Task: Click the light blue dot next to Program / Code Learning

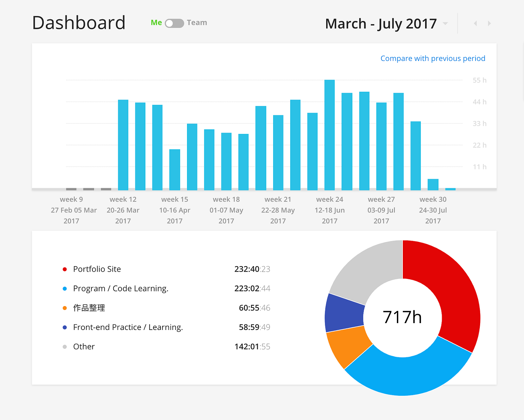Action: (65, 288)
